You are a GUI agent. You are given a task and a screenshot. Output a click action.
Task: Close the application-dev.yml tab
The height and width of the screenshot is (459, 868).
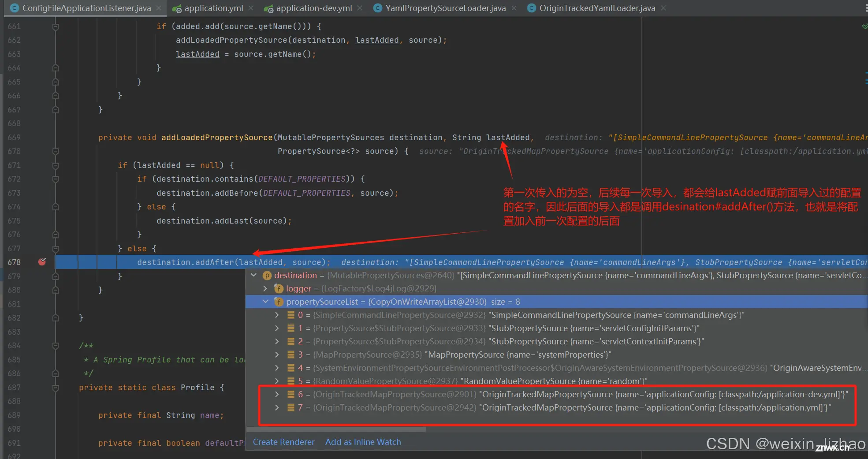click(360, 8)
